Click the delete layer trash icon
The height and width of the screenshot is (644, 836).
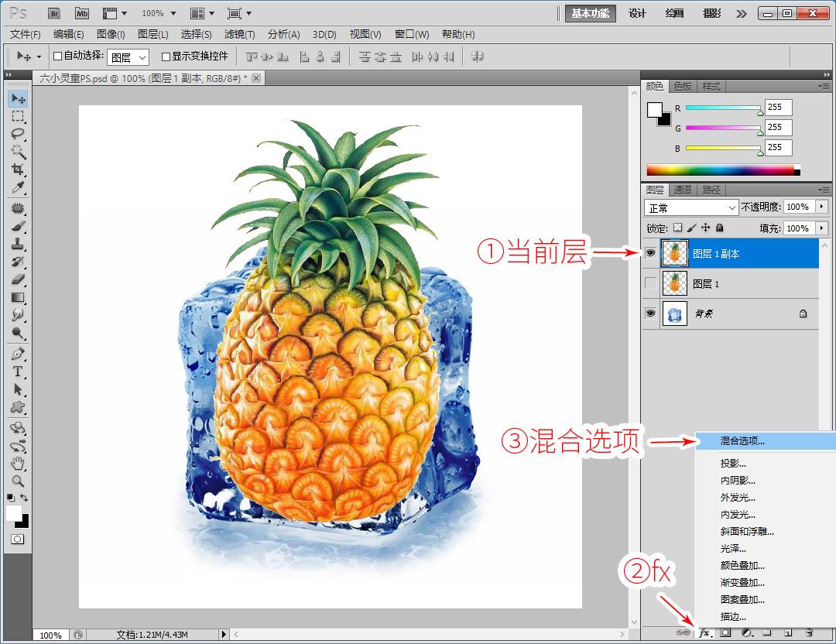click(809, 633)
